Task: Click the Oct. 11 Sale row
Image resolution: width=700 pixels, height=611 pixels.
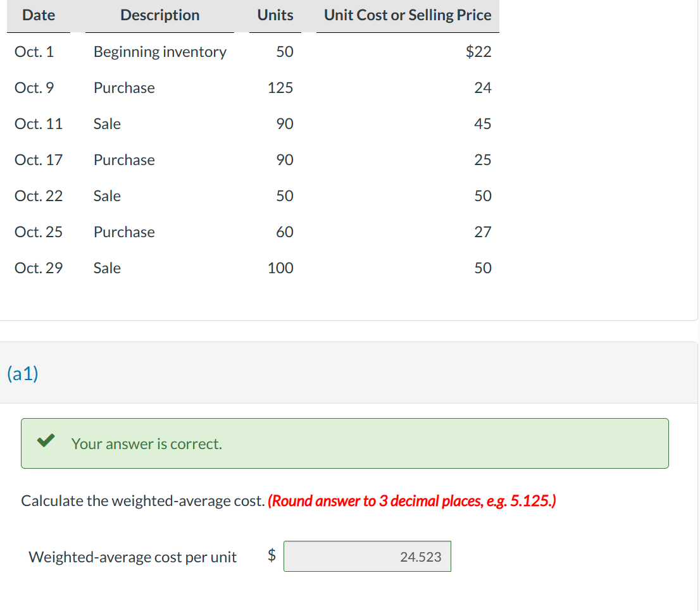Action: point(106,124)
